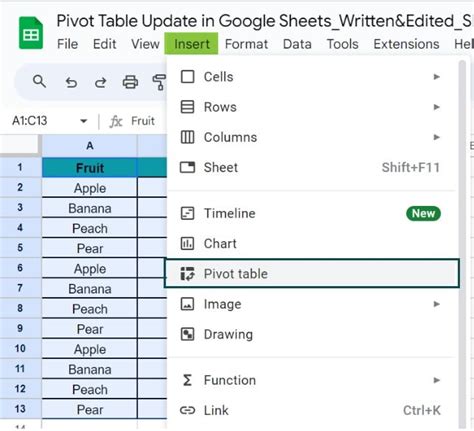Expand the Columns submenu arrow
474x431 pixels.
pos(436,137)
